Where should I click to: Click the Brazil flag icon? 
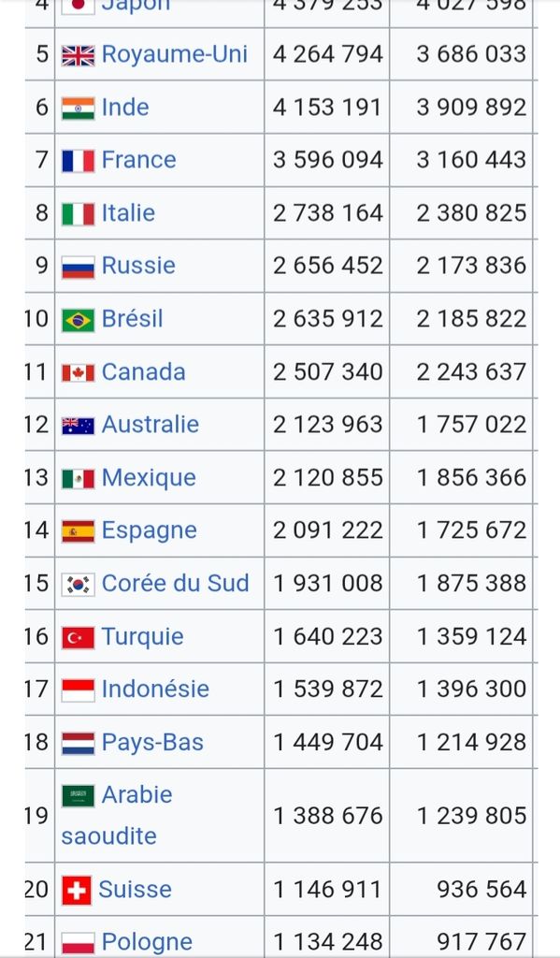coord(79,320)
